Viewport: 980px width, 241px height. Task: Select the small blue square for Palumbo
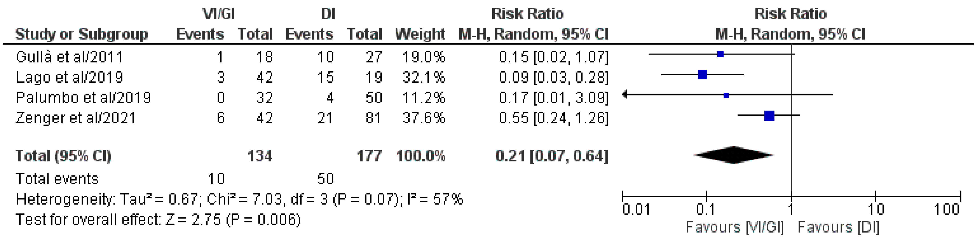tap(726, 95)
